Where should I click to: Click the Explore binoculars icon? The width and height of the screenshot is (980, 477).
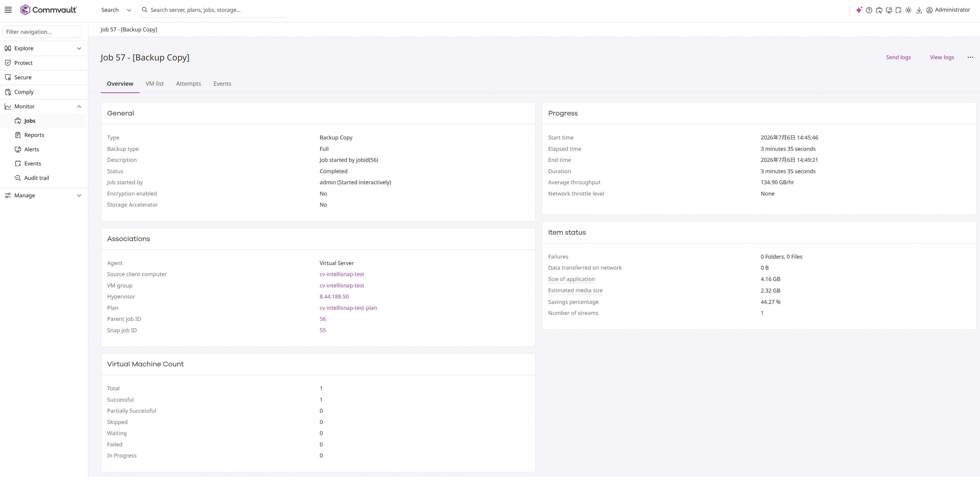(8, 48)
